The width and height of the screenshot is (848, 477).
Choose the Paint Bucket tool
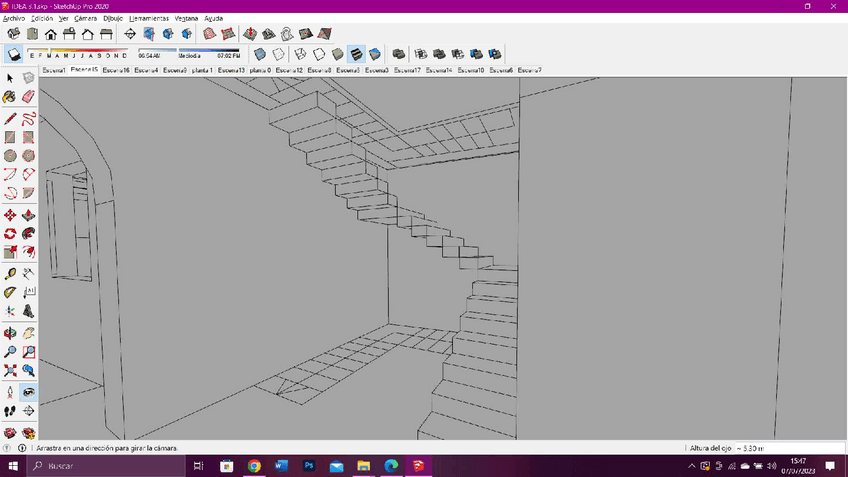[10, 97]
